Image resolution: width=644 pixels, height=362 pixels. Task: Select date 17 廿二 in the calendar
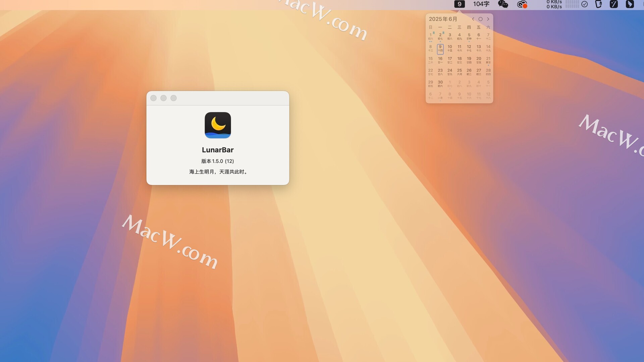click(450, 60)
